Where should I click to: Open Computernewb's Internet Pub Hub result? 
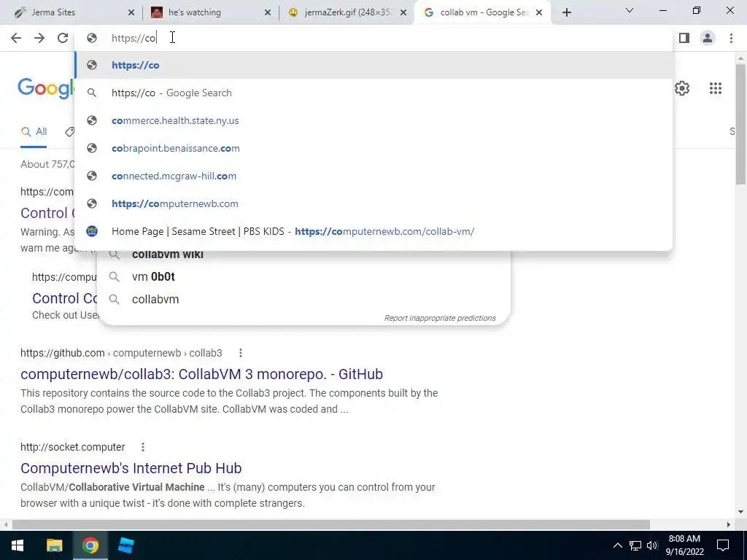pyautogui.click(x=131, y=468)
